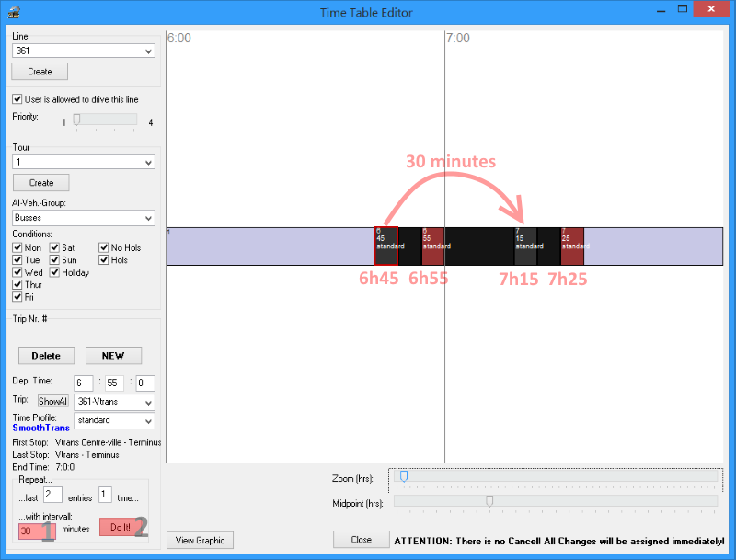Open the Trip 361-Vtrans dropdown
The height and width of the screenshot is (560, 736).
click(114, 402)
